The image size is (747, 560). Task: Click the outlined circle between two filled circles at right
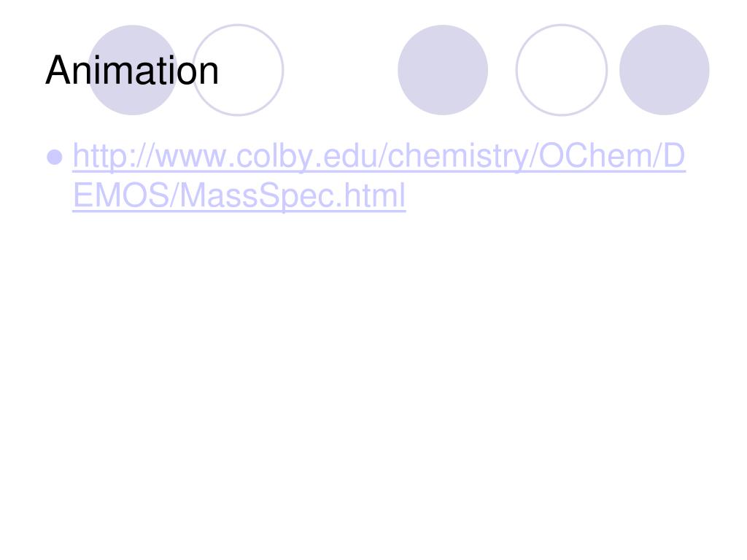pos(562,70)
